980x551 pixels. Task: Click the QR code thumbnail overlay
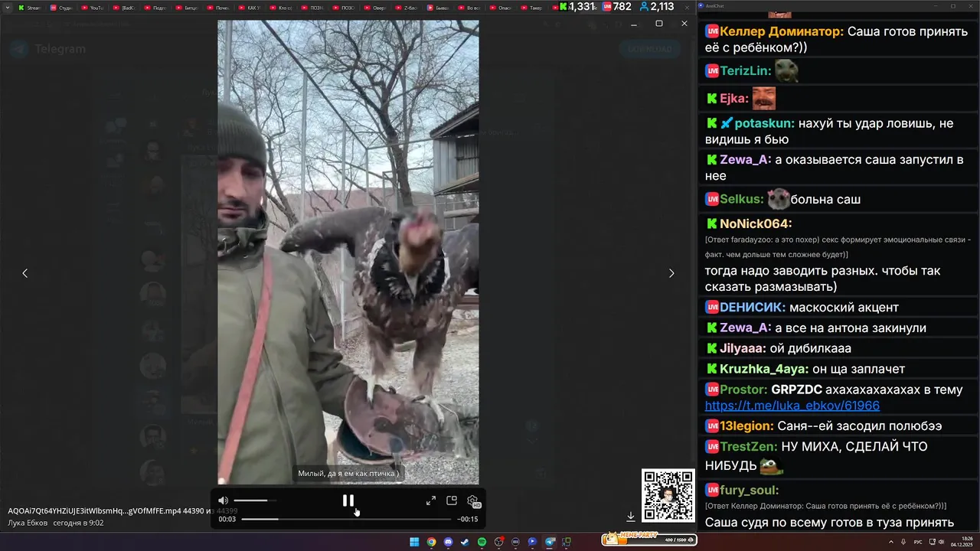pos(668,496)
